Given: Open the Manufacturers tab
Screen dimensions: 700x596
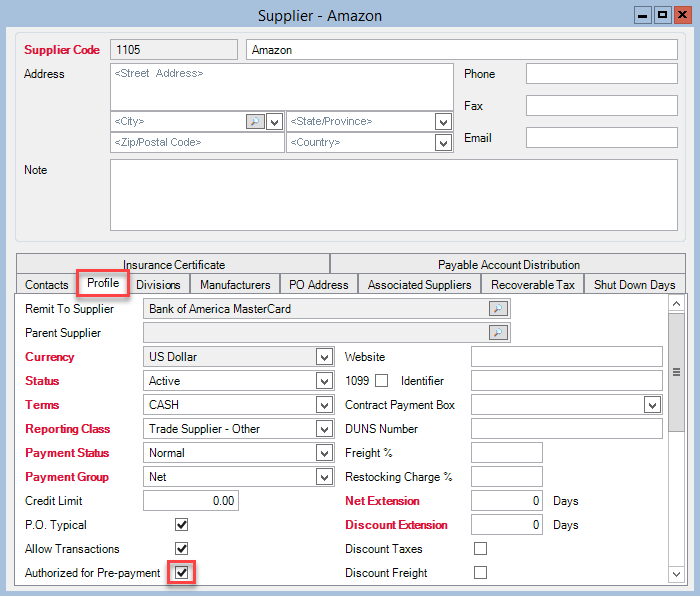Looking at the screenshot, I should pos(235,285).
